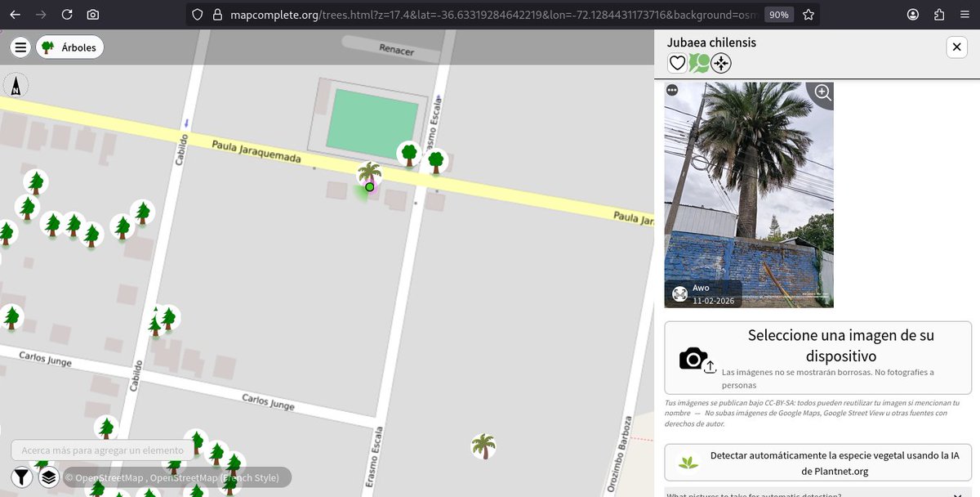
Task: Go back with the browser back arrow
Action: pos(16,15)
